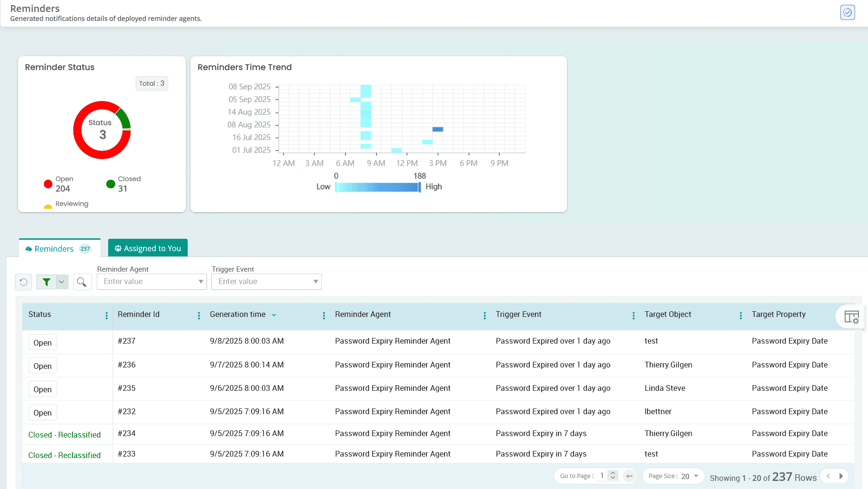Open the Status column options menu
This screenshot has width=868, height=489.
point(106,316)
